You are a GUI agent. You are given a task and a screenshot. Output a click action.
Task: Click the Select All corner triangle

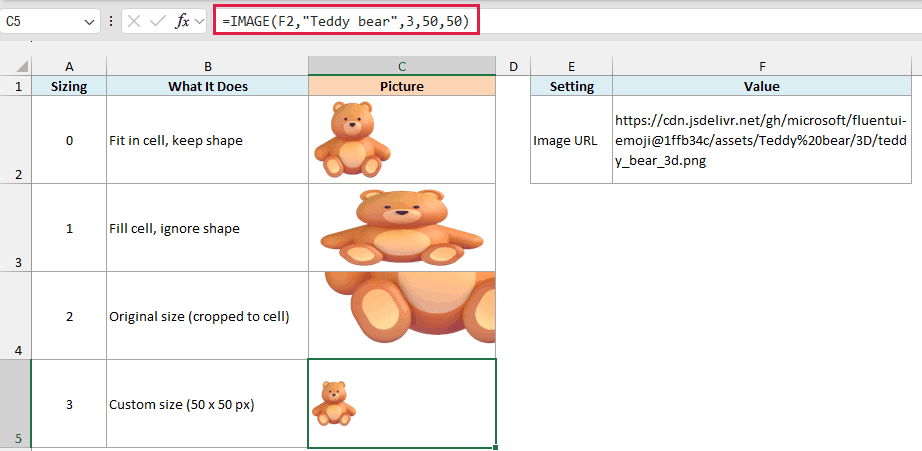click(x=21, y=66)
